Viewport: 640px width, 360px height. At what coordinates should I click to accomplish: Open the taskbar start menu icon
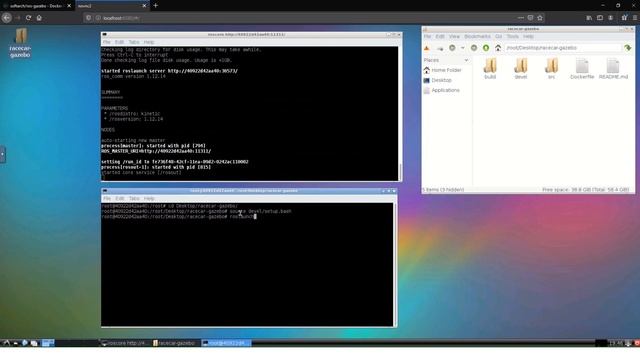[x=6, y=343]
